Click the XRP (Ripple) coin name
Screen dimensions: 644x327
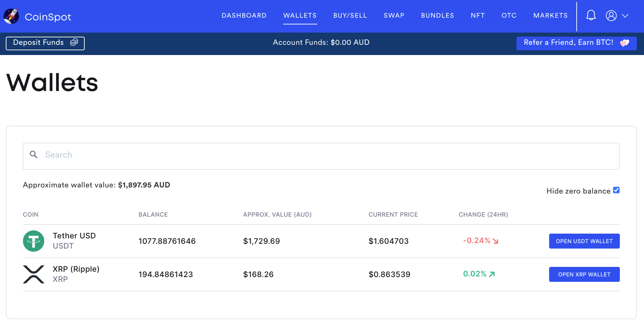click(x=76, y=269)
